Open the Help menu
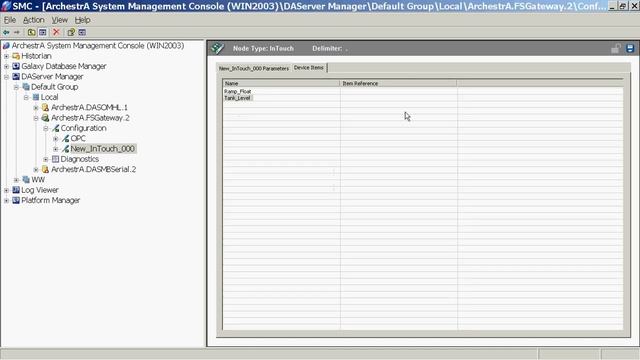This screenshot has width=640, height=360. [82, 20]
